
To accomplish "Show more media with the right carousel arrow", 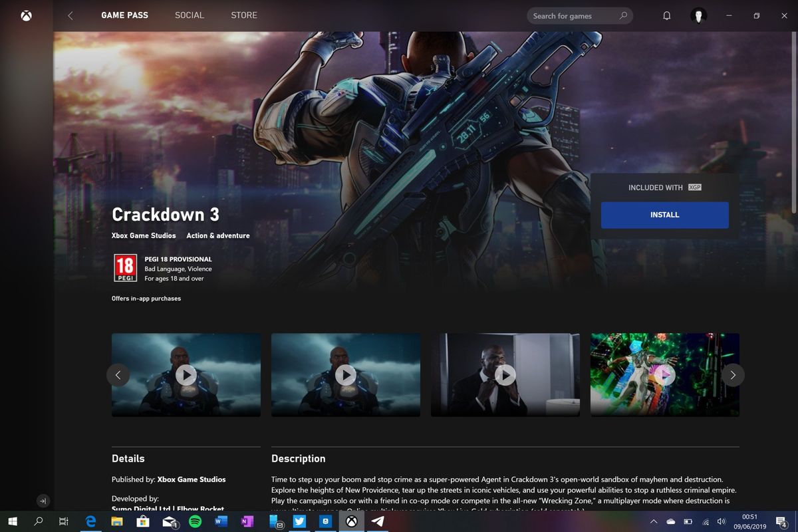I will pos(733,375).
